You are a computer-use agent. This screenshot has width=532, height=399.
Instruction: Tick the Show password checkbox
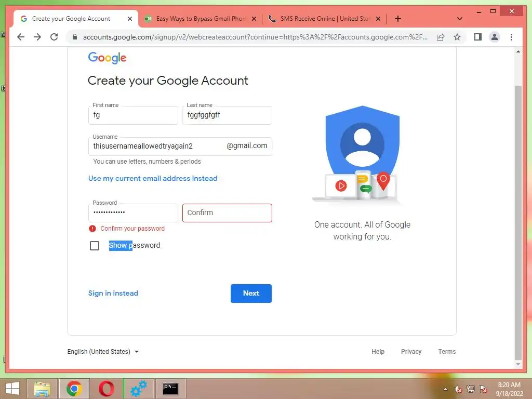click(x=95, y=245)
